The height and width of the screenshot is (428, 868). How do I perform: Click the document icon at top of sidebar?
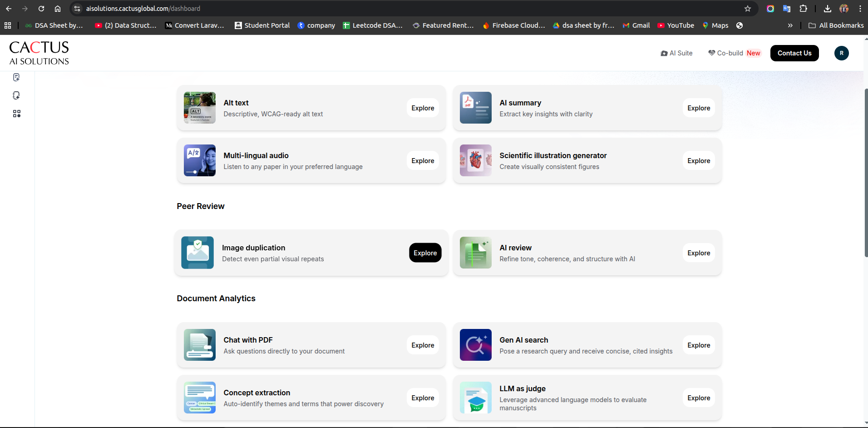click(17, 77)
